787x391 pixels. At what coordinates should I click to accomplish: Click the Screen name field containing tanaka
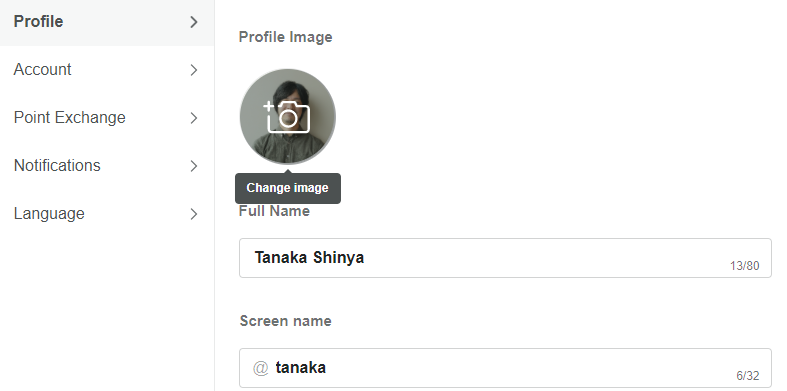(x=505, y=368)
